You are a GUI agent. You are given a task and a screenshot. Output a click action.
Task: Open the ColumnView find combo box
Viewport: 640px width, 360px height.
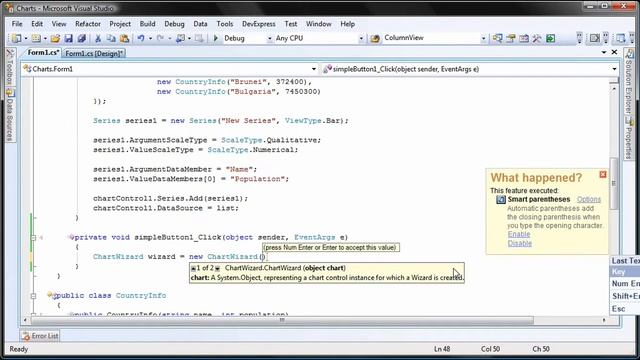483,38
